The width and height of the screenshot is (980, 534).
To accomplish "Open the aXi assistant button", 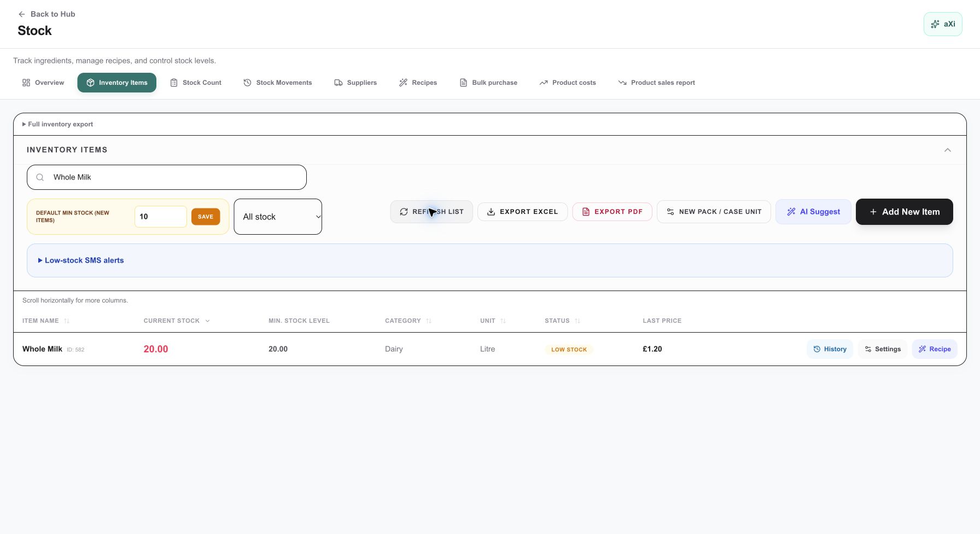I will (943, 24).
